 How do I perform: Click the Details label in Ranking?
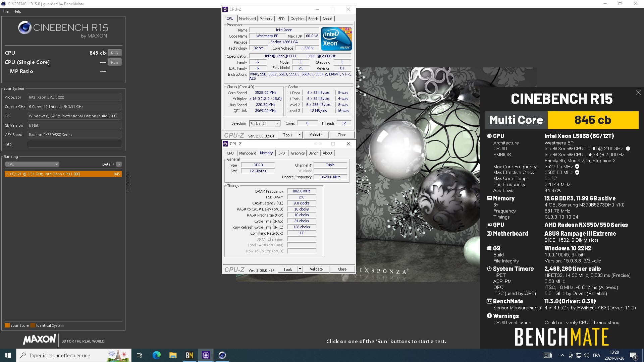(108, 164)
